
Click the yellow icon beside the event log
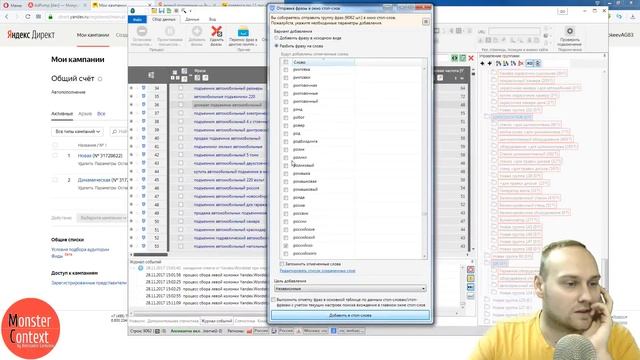(x=471, y=279)
